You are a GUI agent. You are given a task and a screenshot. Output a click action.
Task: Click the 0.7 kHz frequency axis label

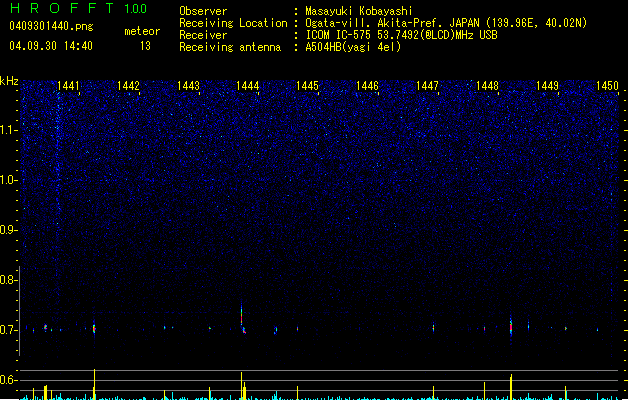[8, 330]
